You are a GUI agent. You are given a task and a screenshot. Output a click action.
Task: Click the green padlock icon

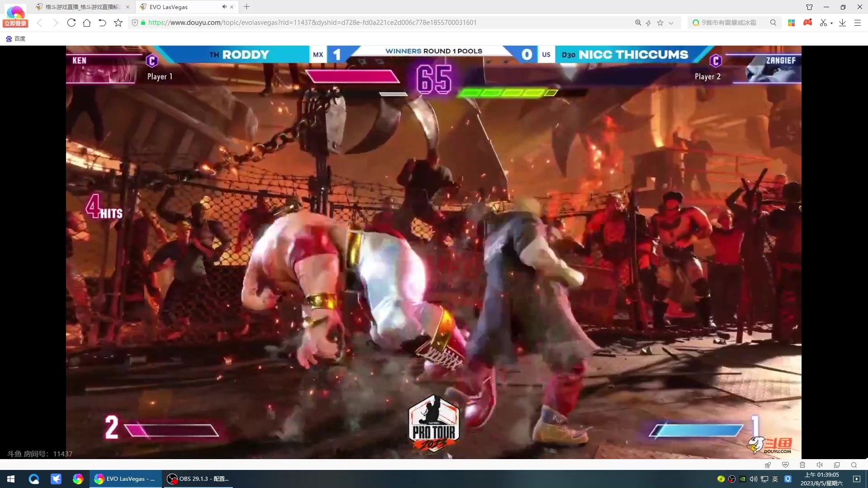click(143, 23)
